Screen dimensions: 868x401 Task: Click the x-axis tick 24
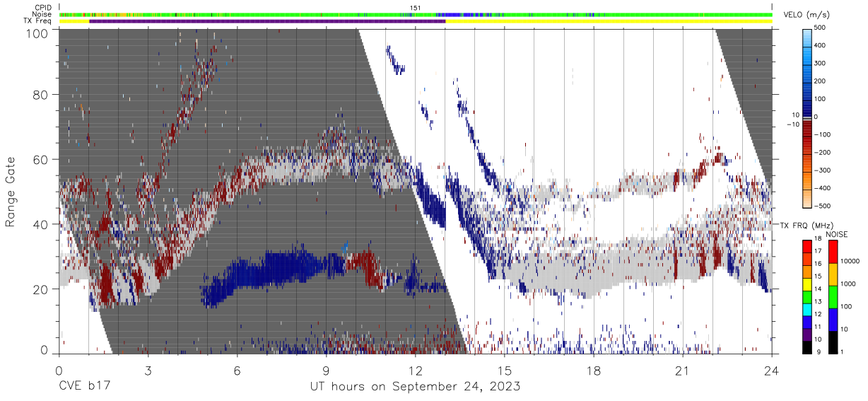pyautogui.click(x=772, y=371)
